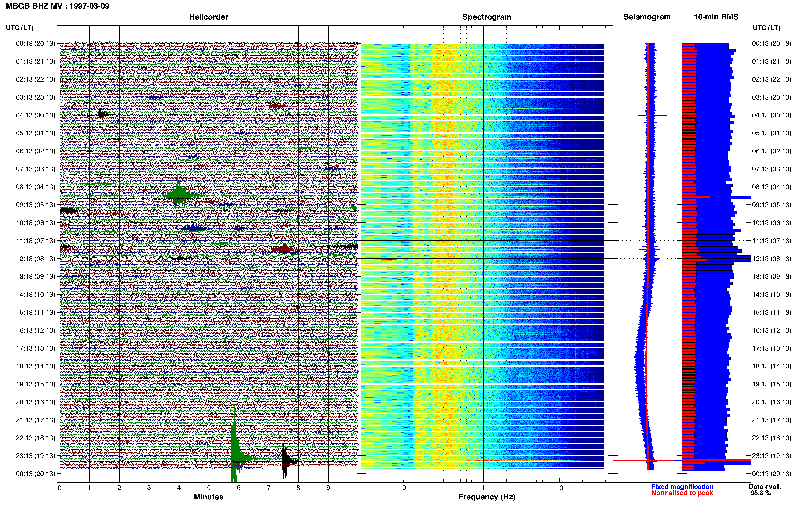Click the large green event near minute 6
This screenshot has width=812, height=508.
tap(235, 450)
